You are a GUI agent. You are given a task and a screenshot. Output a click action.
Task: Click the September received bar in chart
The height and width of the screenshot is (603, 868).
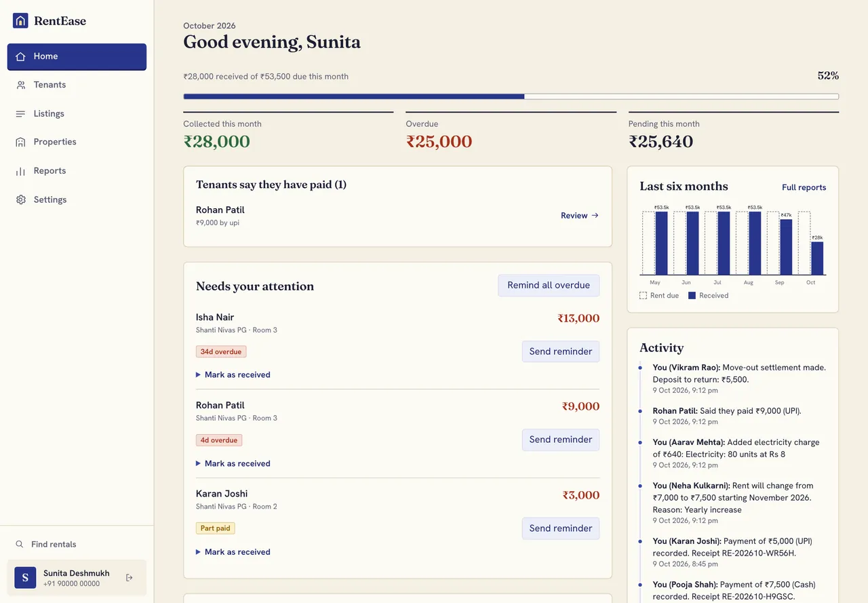(x=786, y=247)
